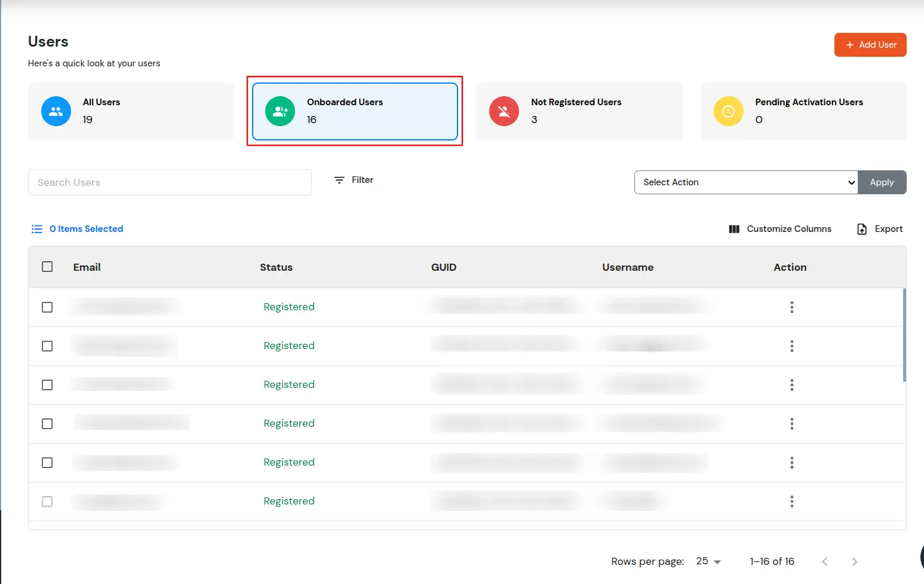Click the Not Registered Users red icon
924x584 pixels.
click(504, 111)
